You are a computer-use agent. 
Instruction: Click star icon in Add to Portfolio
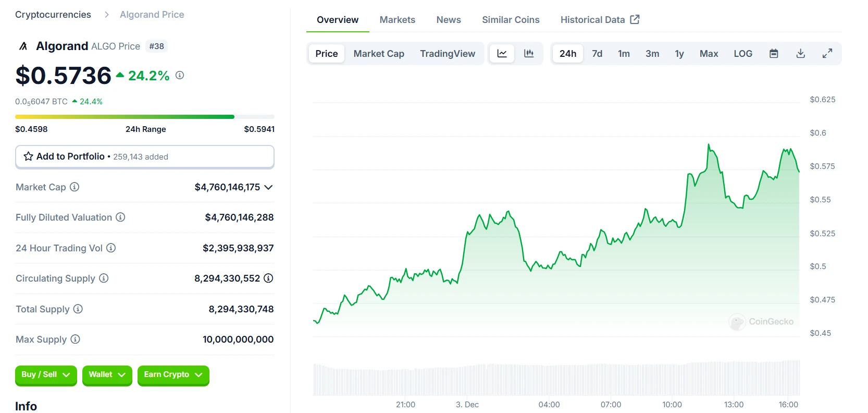pyautogui.click(x=28, y=156)
